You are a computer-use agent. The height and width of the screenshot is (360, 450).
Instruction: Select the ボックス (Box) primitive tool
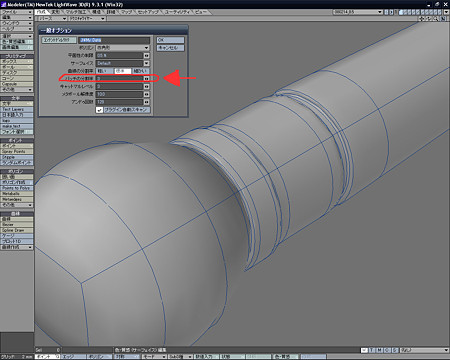tap(17, 62)
